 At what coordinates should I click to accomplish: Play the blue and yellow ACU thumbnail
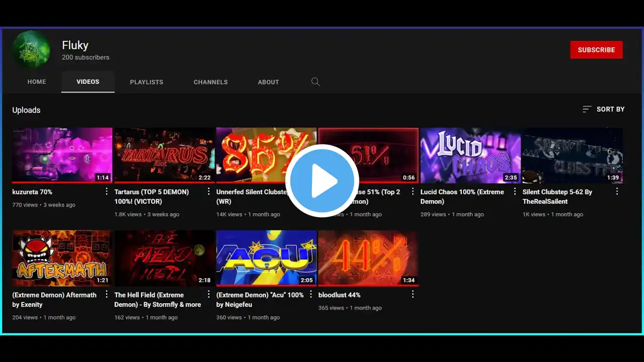point(267,258)
